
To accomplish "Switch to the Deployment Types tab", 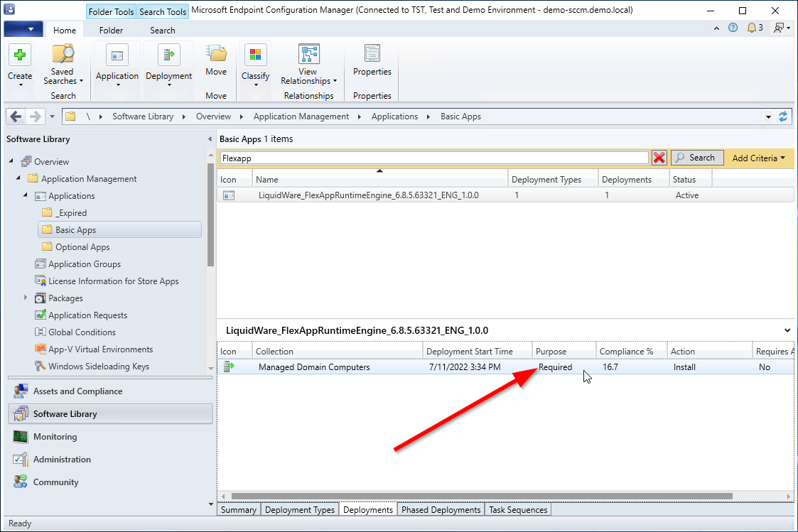I will click(299, 509).
